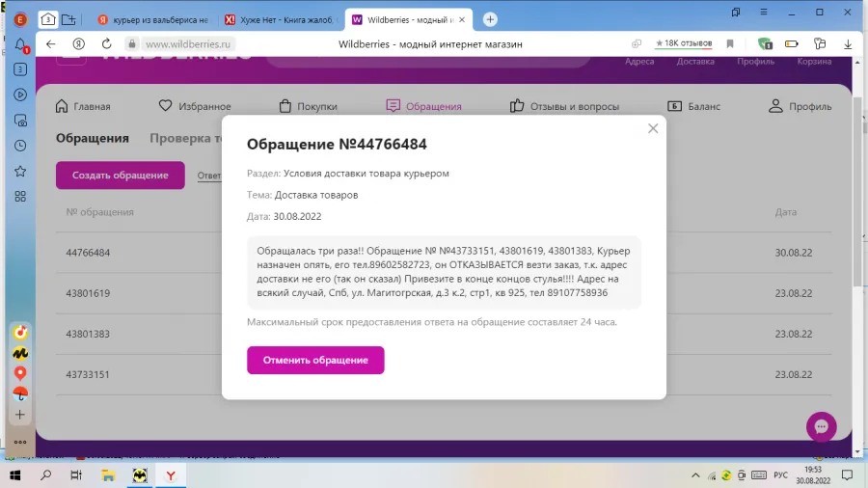The height and width of the screenshot is (488, 868).
Task: Open browser menu hamburger icon
Action: point(764,12)
